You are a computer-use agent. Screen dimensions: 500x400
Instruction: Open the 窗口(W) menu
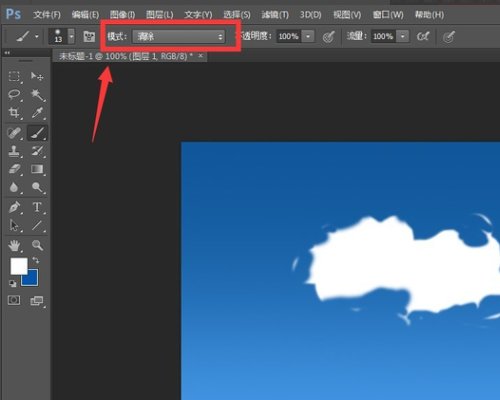(x=388, y=15)
